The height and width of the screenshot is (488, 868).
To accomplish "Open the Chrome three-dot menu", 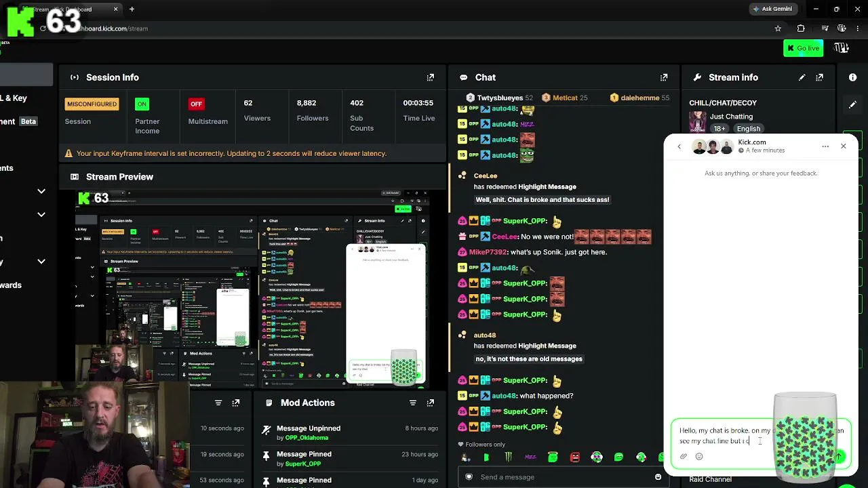I will click(x=859, y=28).
